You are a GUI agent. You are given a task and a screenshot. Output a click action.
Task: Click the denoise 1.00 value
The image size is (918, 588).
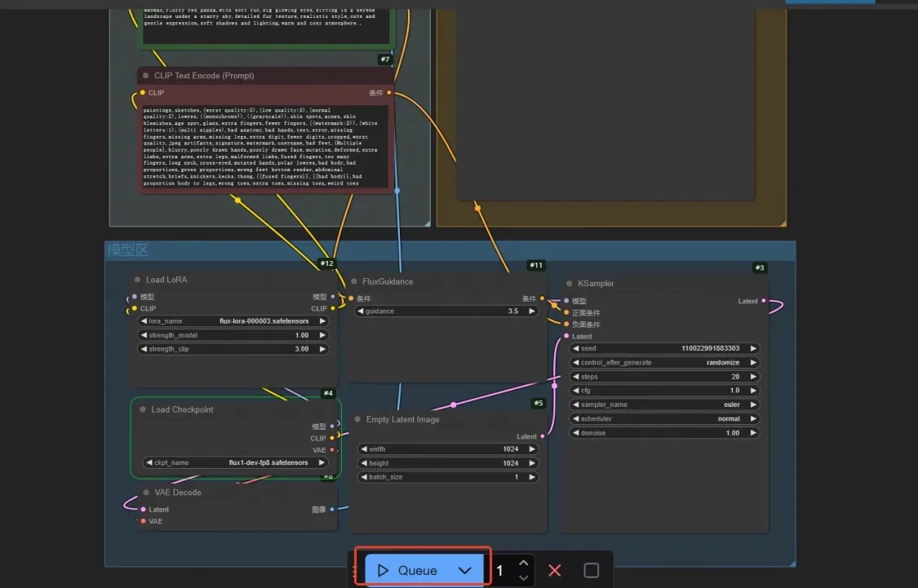point(733,433)
